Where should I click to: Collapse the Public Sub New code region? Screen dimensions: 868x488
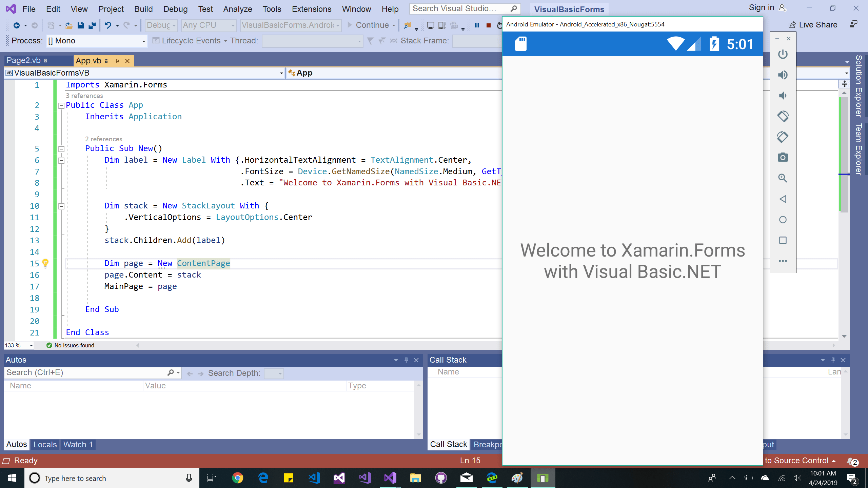coord(61,149)
